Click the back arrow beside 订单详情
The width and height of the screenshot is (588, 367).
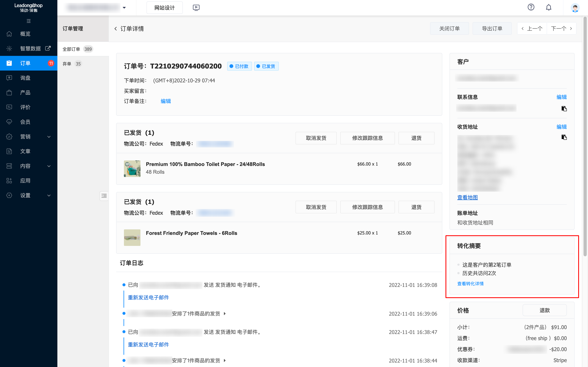tap(116, 29)
